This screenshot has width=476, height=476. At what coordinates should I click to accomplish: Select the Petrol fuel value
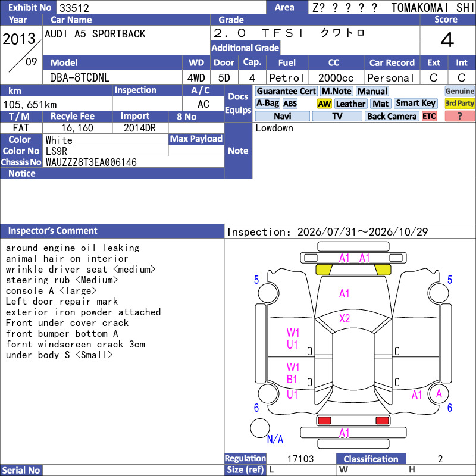286,78
